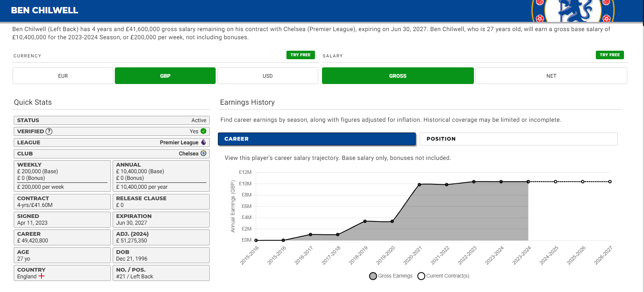Click the '#21 / Left Back' value
Screen dimensions: 644x292
click(x=135, y=276)
